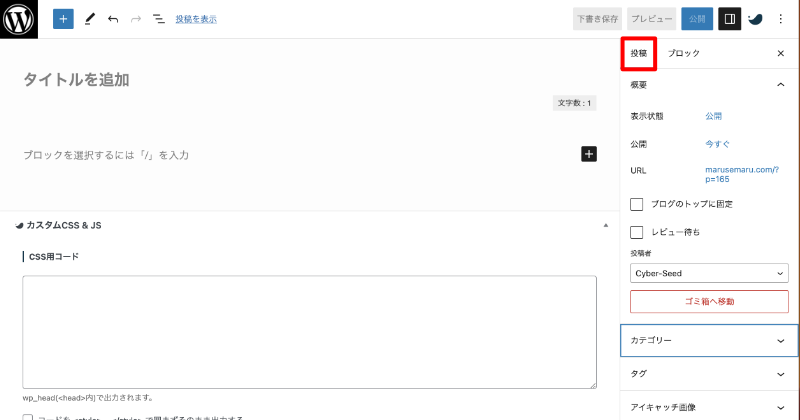
Task: Expand the カテゴリー panel
Action: [x=709, y=341]
